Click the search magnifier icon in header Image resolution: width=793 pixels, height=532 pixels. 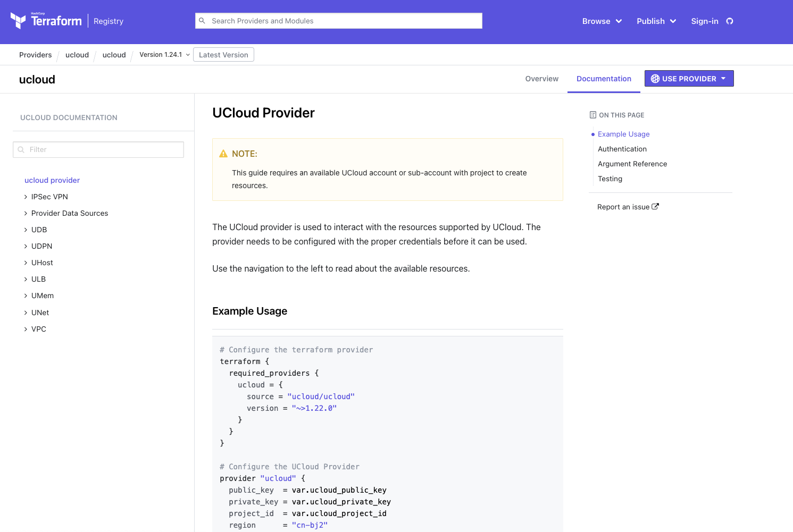tap(202, 21)
